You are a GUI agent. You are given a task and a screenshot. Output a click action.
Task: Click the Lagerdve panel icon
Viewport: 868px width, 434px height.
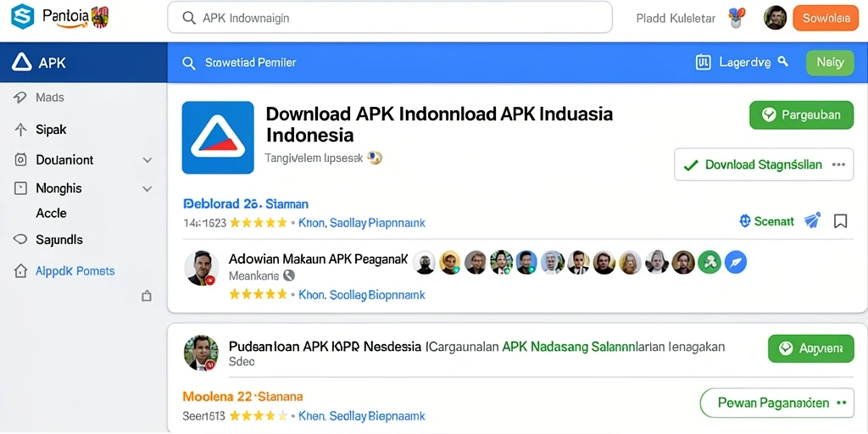point(703,63)
